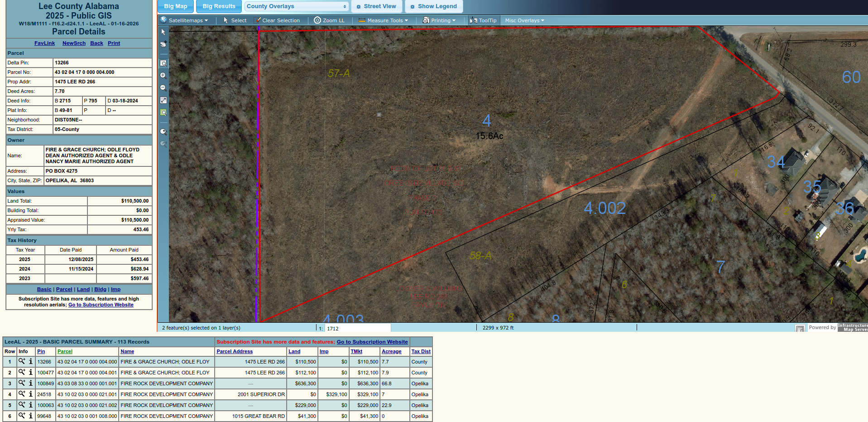Sort table by Acreage column
The width and height of the screenshot is (868, 422).
(x=391, y=352)
